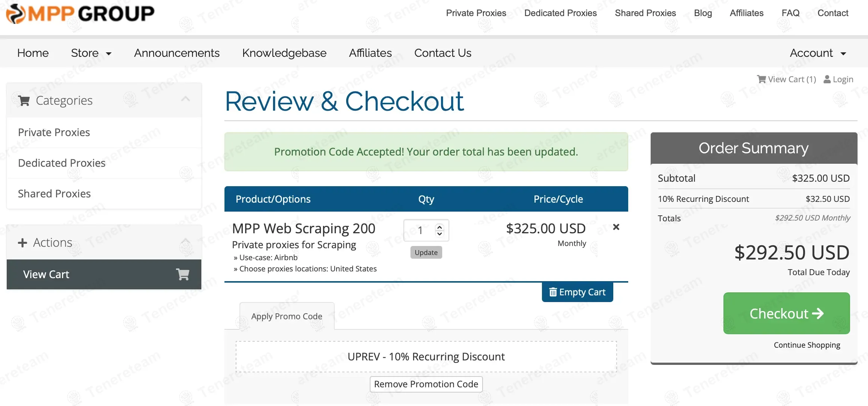Click the Remove Promotion Code button
The height and width of the screenshot is (406, 868).
coord(426,384)
